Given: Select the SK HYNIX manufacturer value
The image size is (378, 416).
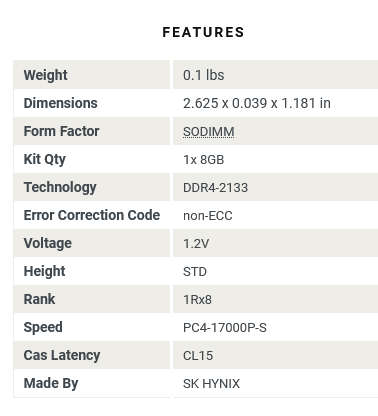Looking at the screenshot, I should click(x=211, y=384).
